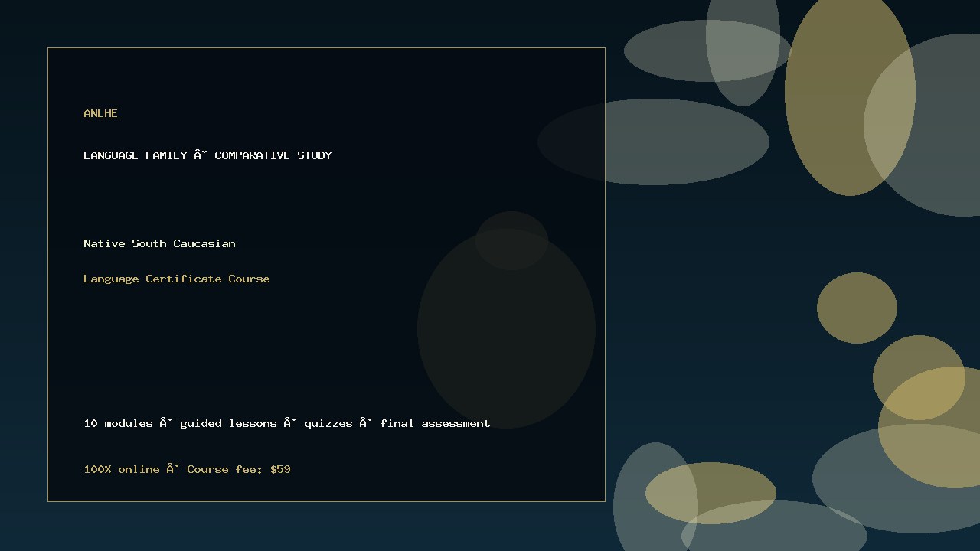Viewport: 980px width, 551px height.
Task: Click the '10 modules guided lessons' line
Action: tap(287, 423)
